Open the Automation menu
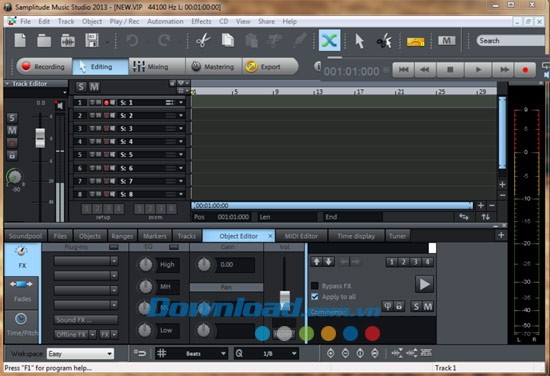The image size is (550, 376). 165,21
